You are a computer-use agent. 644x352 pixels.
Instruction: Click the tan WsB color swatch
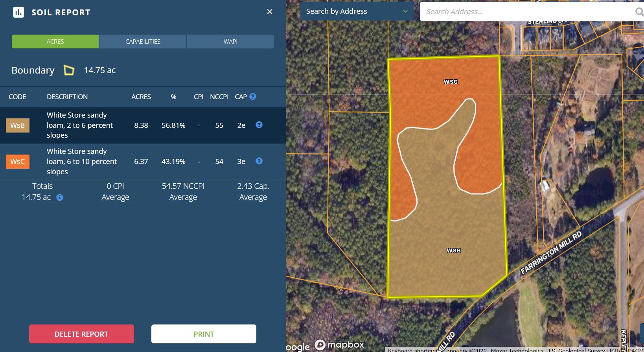pyautogui.click(x=18, y=125)
